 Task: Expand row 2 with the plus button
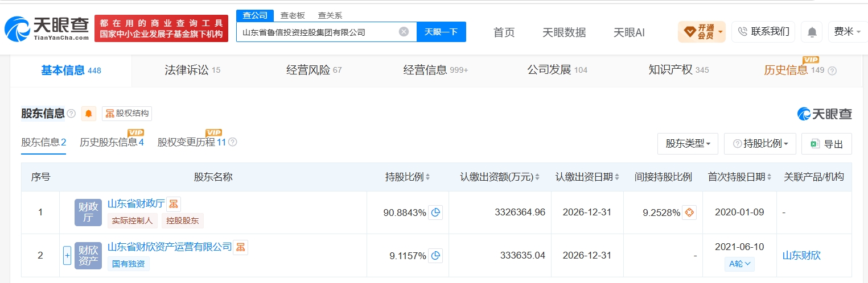(67, 256)
